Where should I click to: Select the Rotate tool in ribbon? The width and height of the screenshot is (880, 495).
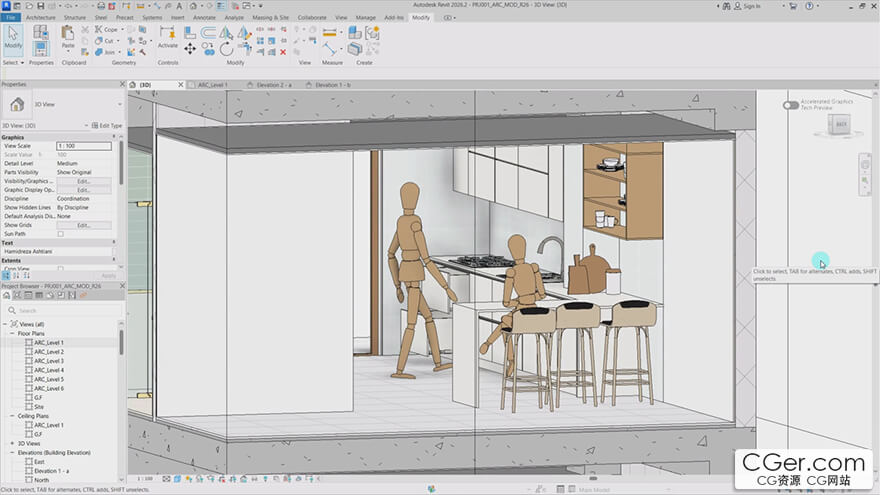pyautogui.click(x=226, y=48)
